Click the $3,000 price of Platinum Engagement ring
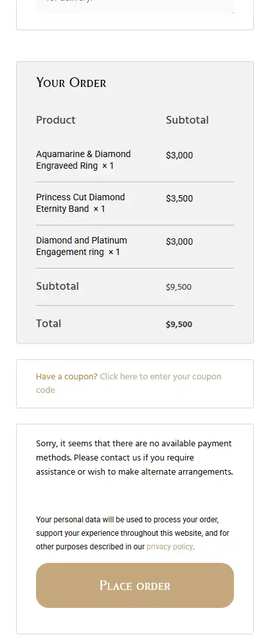 (x=179, y=241)
